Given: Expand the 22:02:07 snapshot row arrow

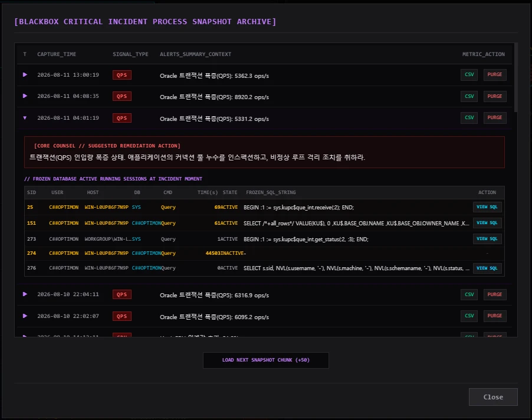Looking at the screenshot, I should (x=25, y=316).
